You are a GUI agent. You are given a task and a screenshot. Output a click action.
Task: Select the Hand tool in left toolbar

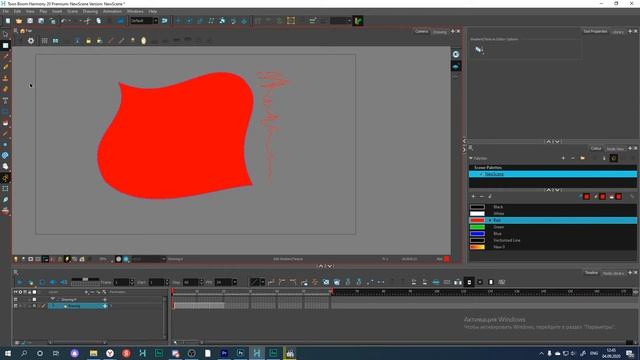tap(5, 167)
